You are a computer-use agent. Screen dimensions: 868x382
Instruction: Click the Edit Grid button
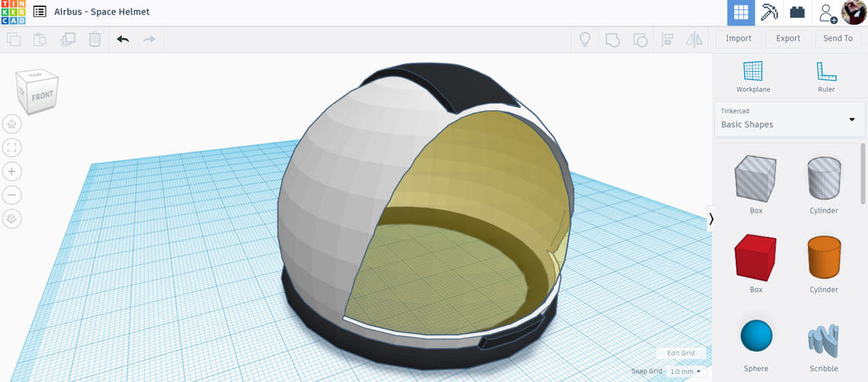(x=681, y=353)
